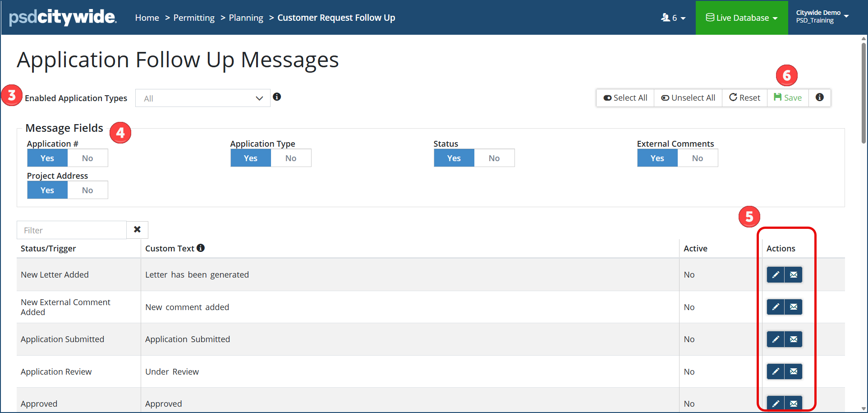Click envelope icon for New External Comment row
Screen dimensions: 868x413
794,307
